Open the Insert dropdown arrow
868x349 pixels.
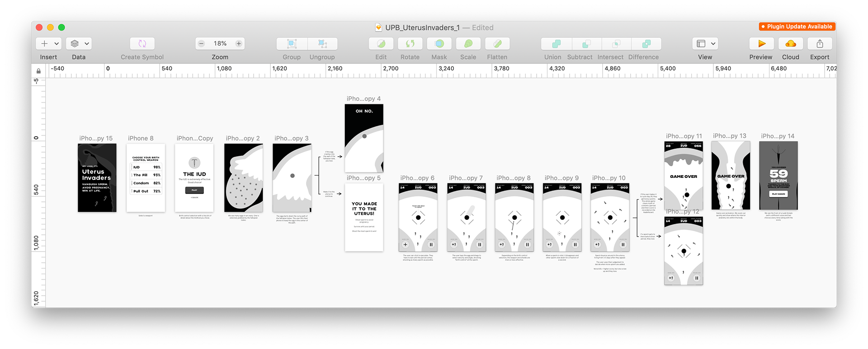point(57,44)
